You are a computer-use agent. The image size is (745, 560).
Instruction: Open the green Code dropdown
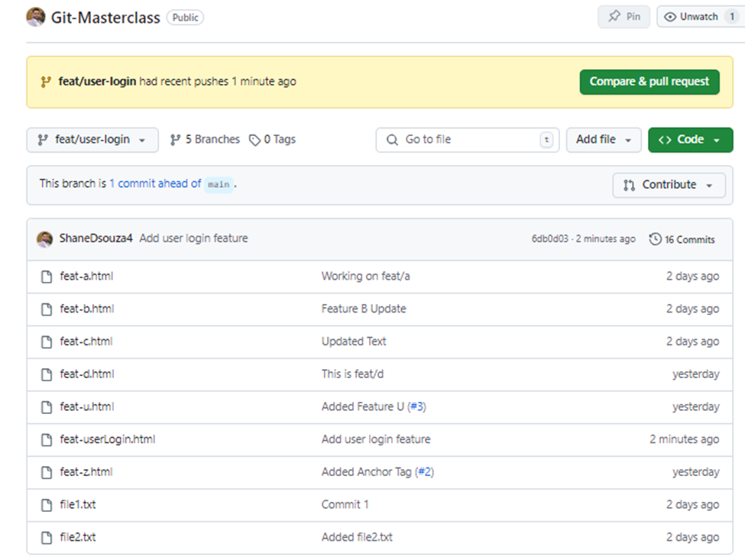[x=690, y=140]
